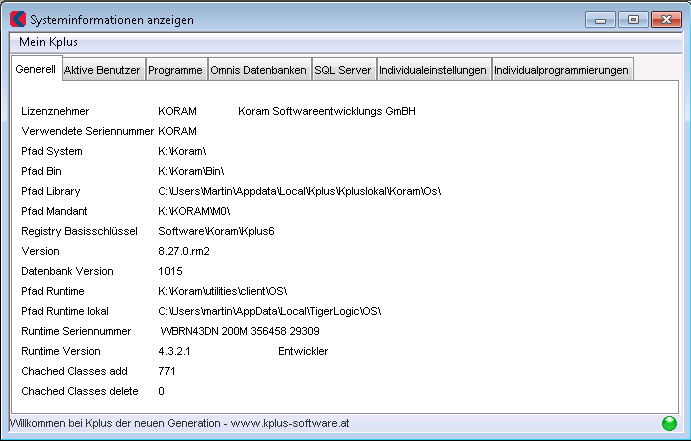Open the Individualeinstellungen tab

pyautogui.click(x=432, y=70)
